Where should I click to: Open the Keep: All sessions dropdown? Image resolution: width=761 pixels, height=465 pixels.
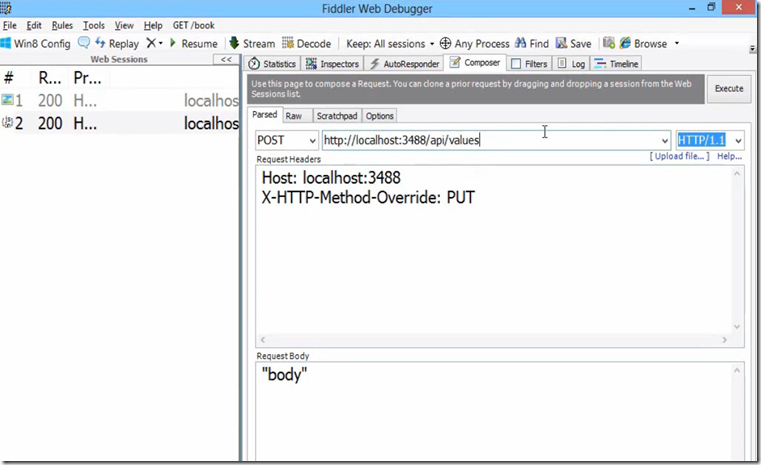pyautogui.click(x=390, y=44)
